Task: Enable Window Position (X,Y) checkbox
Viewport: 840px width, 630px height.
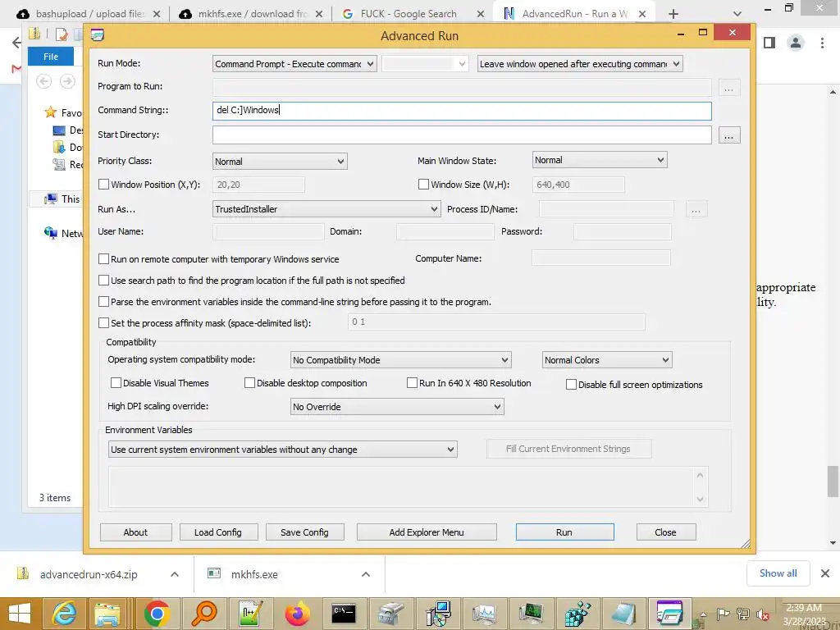Action: pyautogui.click(x=104, y=185)
